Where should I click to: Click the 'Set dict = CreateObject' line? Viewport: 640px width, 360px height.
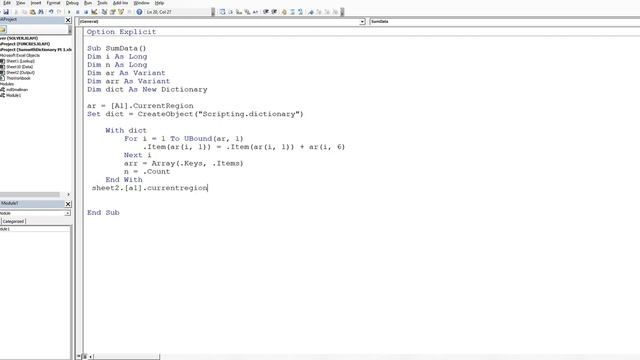pos(195,114)
